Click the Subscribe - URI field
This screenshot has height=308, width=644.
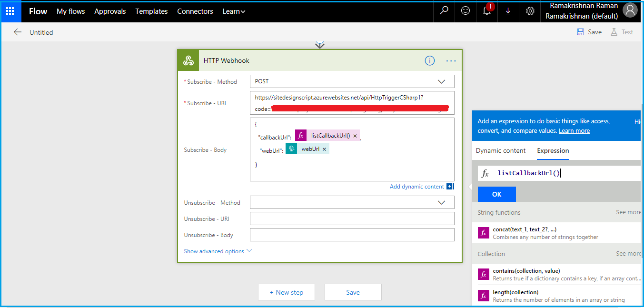point(352,103)
